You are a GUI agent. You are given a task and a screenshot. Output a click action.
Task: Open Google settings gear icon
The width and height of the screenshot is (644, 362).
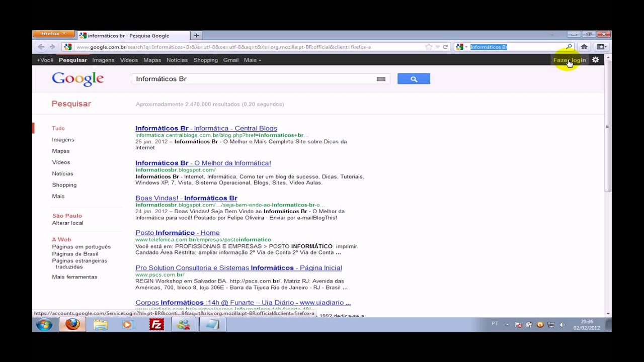click(595, 59)
